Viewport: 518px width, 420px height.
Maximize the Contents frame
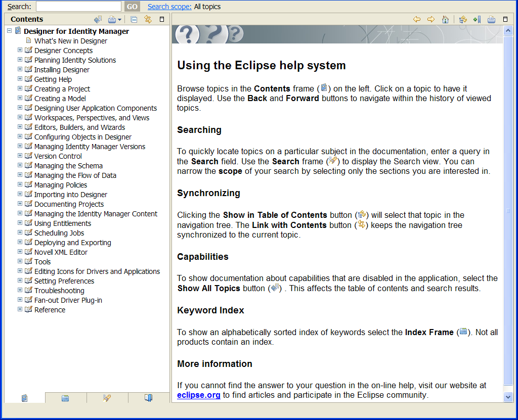pos(162,19)
